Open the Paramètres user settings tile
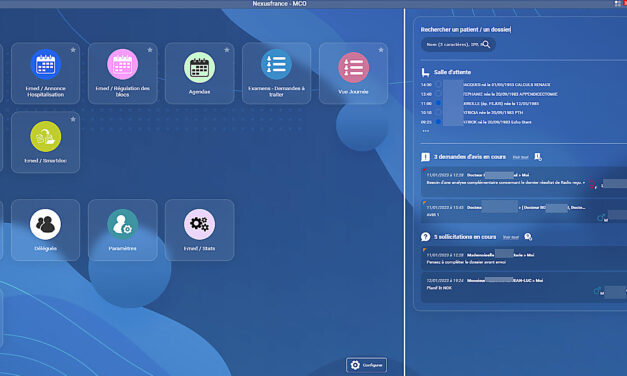 [122, 230]
